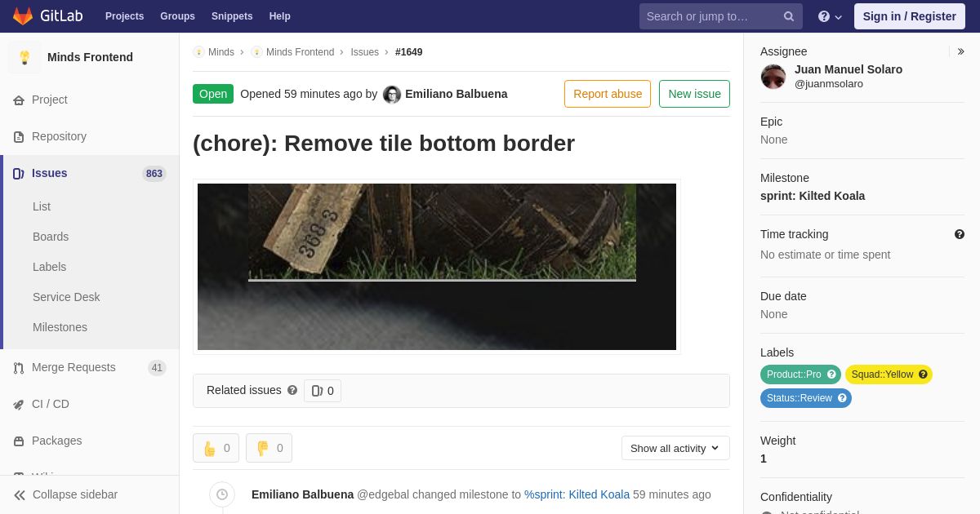Click the New issue button

(x=694, y=94)
